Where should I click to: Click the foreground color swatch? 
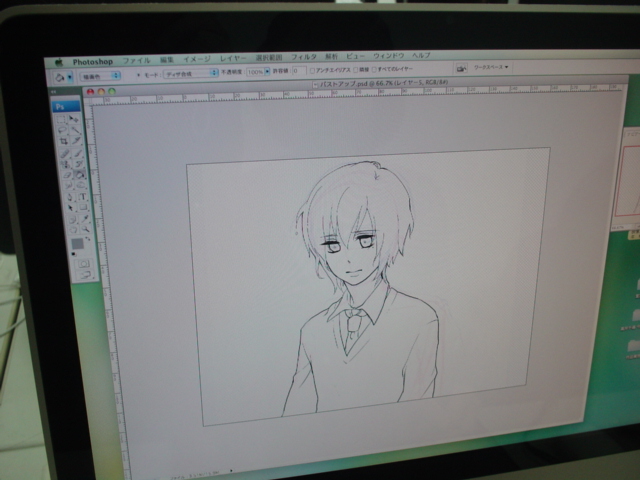[x=78, y=244]
